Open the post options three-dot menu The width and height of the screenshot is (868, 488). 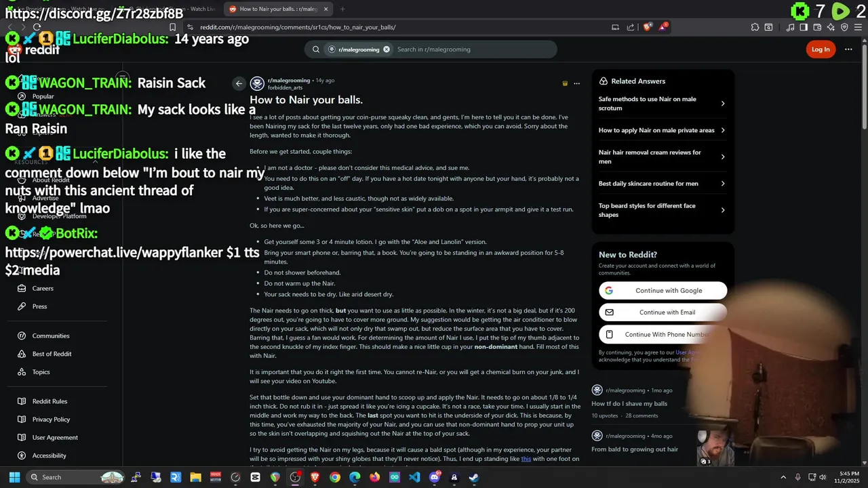tap(577, 83)
